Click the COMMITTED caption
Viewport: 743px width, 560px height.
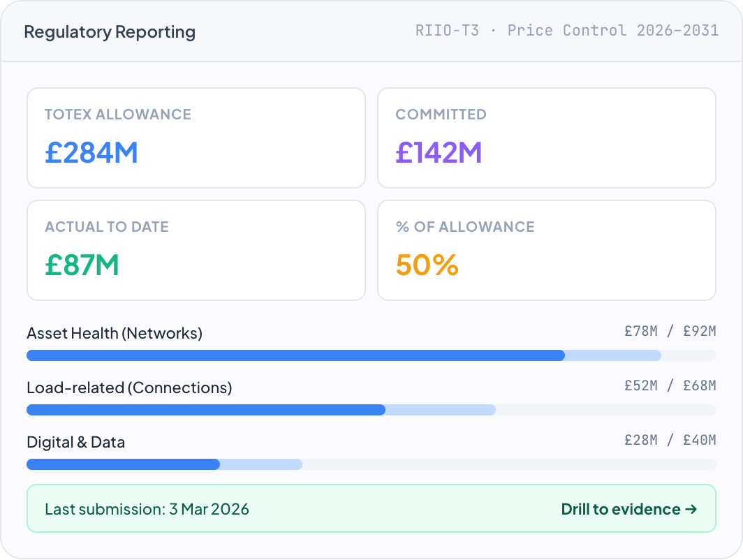(x=441, y=115)
